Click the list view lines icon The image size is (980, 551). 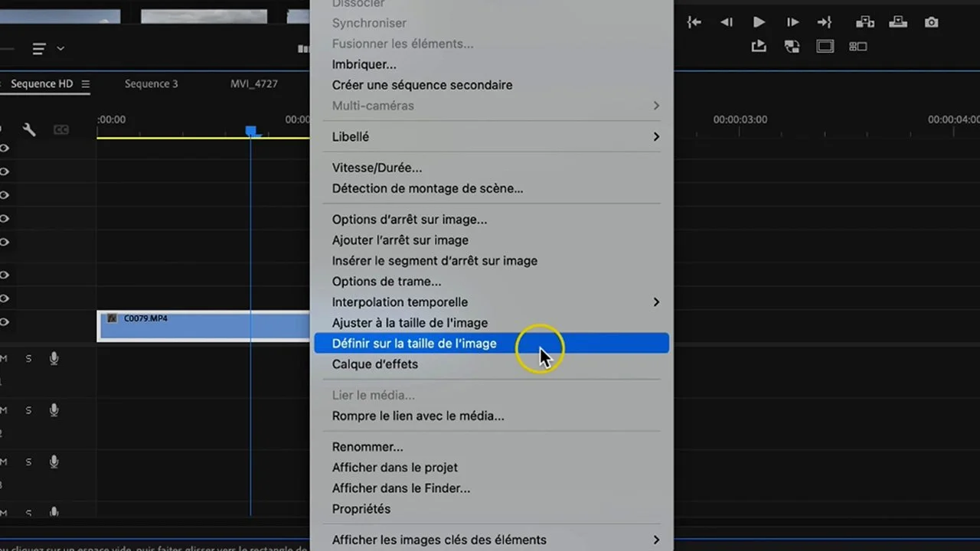tap(39, 49)
